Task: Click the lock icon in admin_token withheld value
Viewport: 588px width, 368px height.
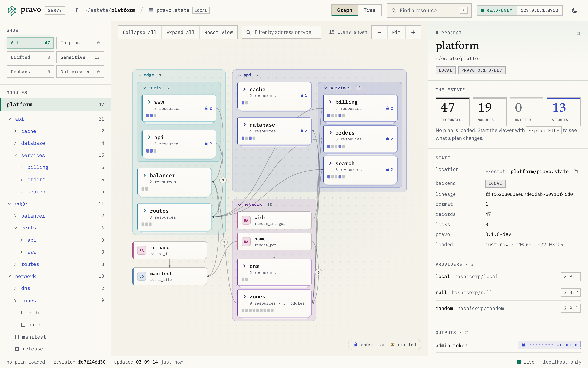Action: (524, 345)
